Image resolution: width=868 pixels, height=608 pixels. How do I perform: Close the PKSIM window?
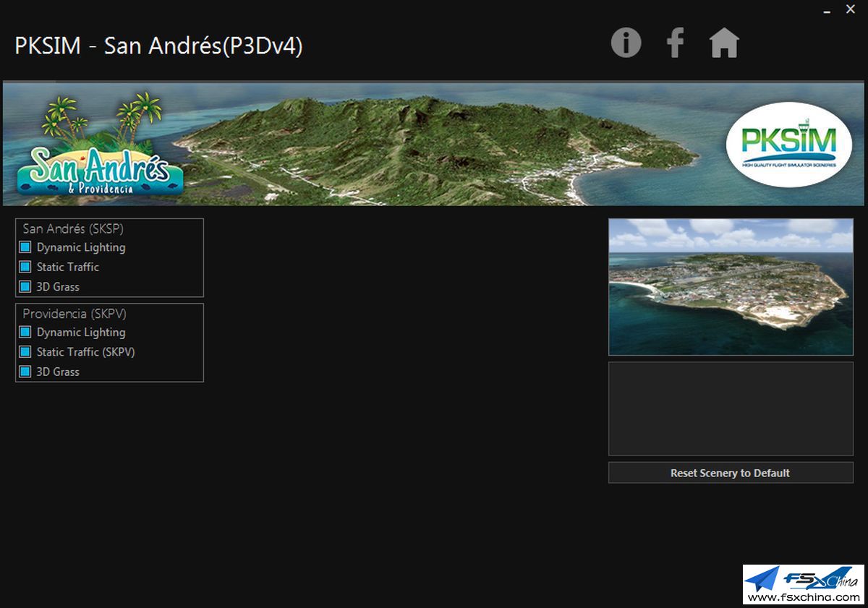851,9
